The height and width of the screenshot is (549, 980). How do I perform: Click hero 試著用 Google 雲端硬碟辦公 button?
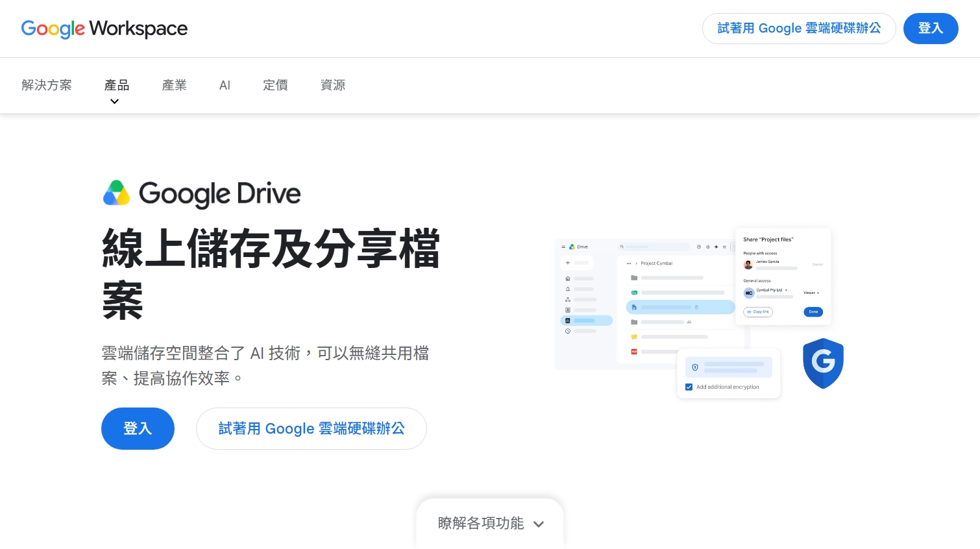[312, 428]
